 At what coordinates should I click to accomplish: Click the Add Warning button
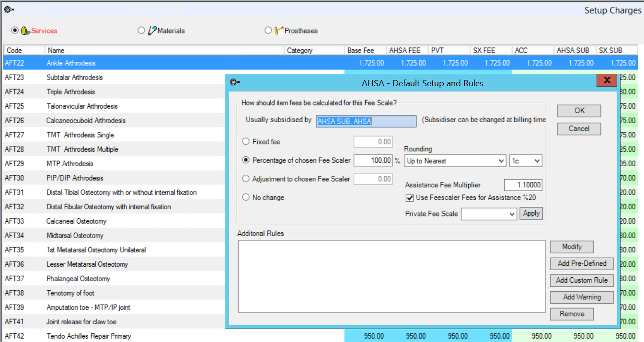582,297
